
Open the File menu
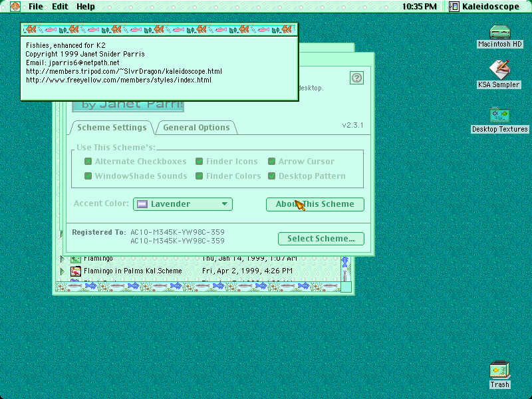[36, 7]
